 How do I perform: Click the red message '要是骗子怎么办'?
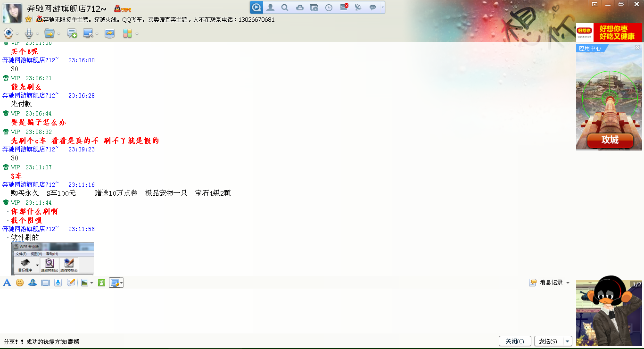(39, 123)
